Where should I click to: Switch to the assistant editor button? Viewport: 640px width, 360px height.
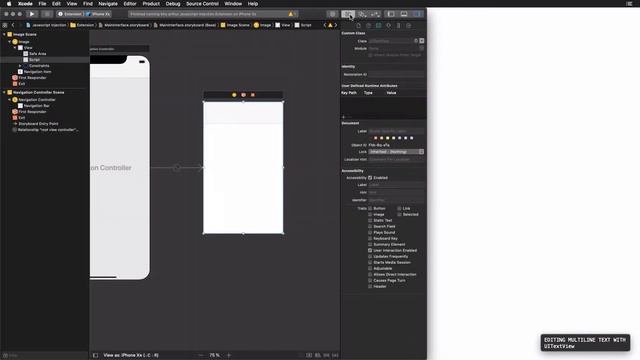click(362, 14)
